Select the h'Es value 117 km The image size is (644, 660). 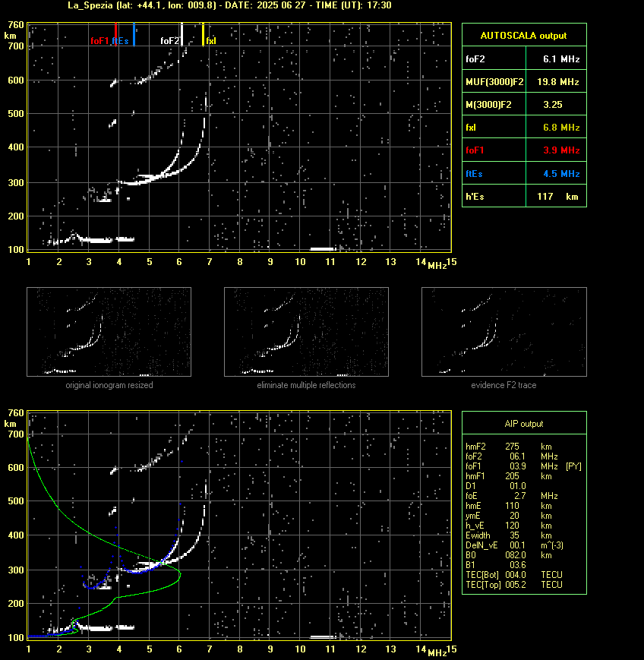(x=557, y=196)
